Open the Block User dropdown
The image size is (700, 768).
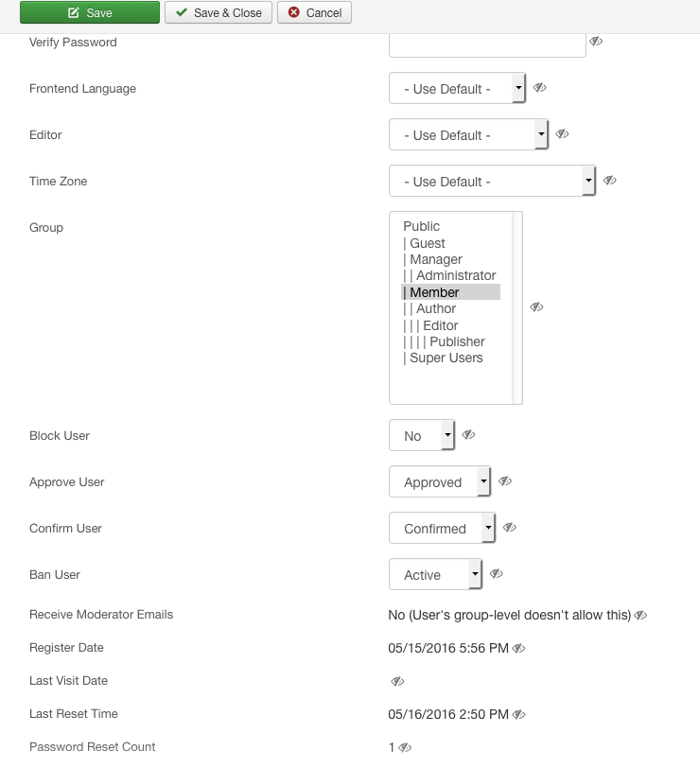click(x=422, y=436)
